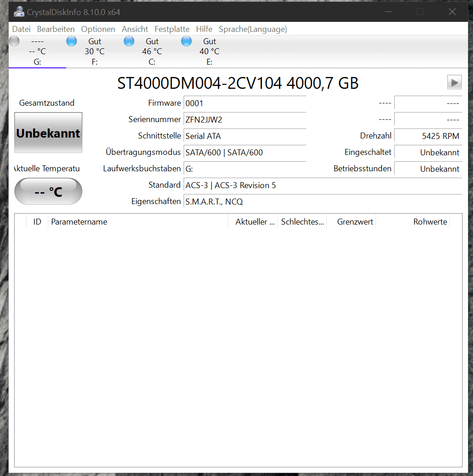
Task: Switch to drive G: tab label
Action: click(37, 62)
